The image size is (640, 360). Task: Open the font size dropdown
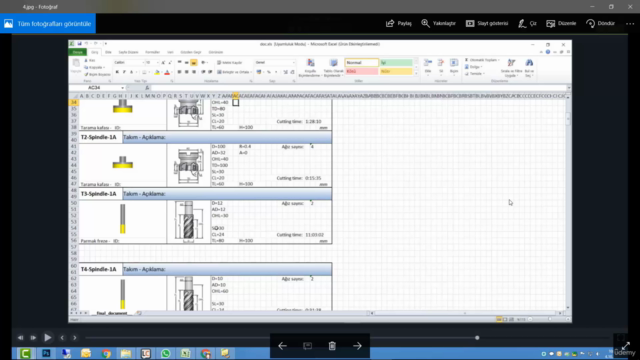(158, 62)
